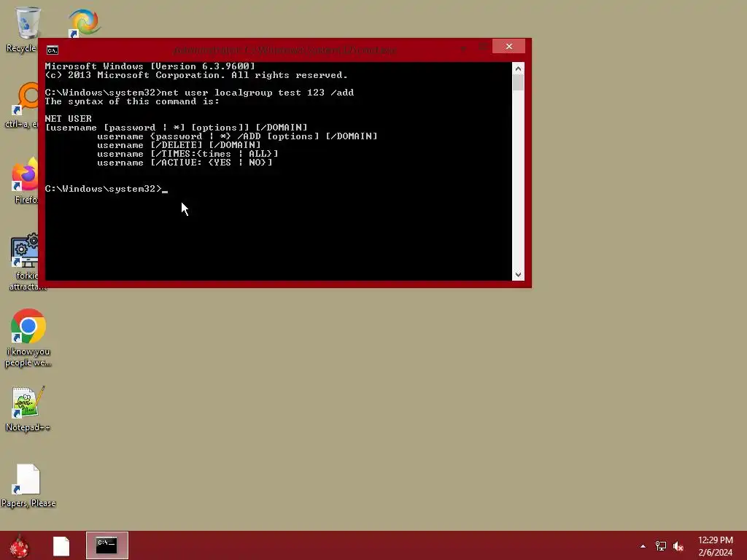Close the Command Prompt window
Viewport: 747px width, 560px height.
coord(508,46)
